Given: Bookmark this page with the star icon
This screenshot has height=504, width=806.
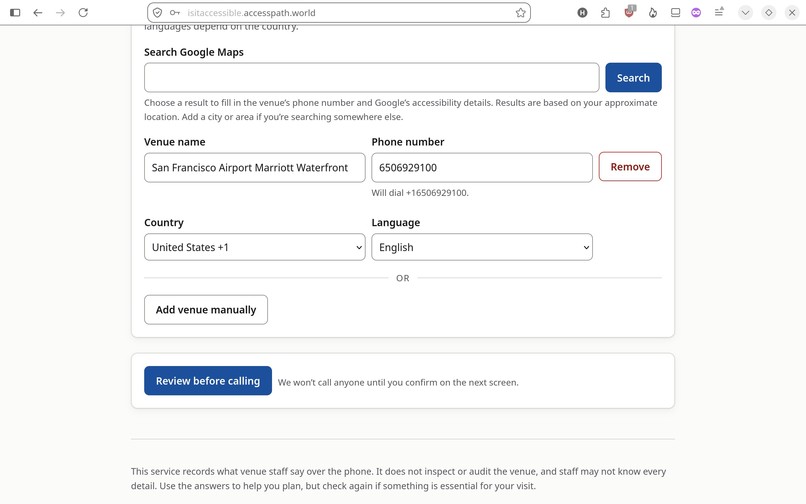Looking at the screenshot, I should coord(520,13).
